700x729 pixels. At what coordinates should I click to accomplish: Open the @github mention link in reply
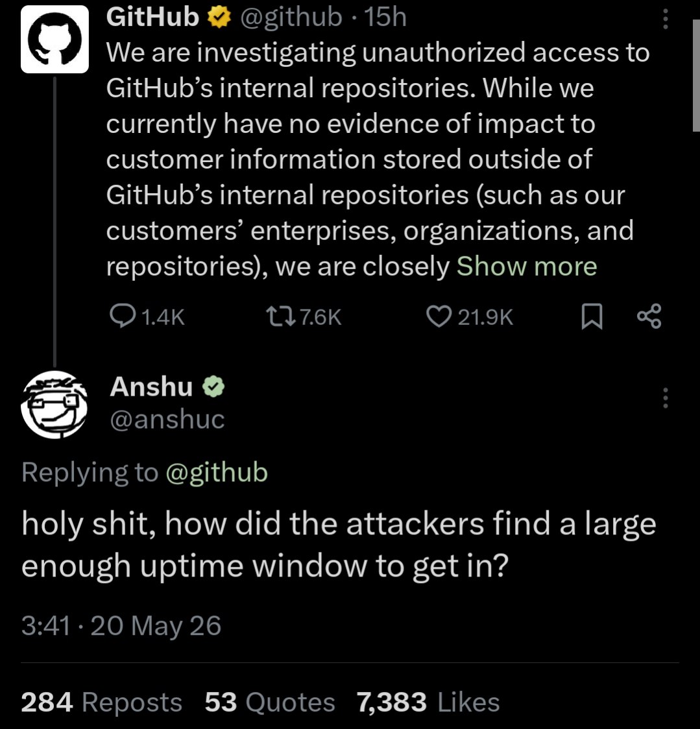pos(217,473)
